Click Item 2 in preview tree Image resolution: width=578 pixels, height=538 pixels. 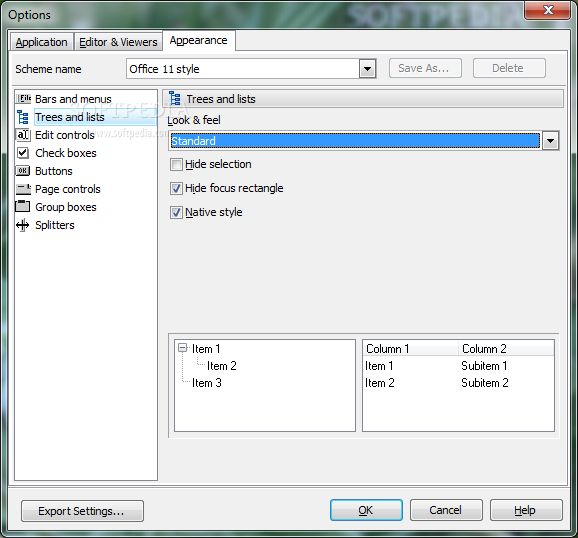(x=222, y=365)
